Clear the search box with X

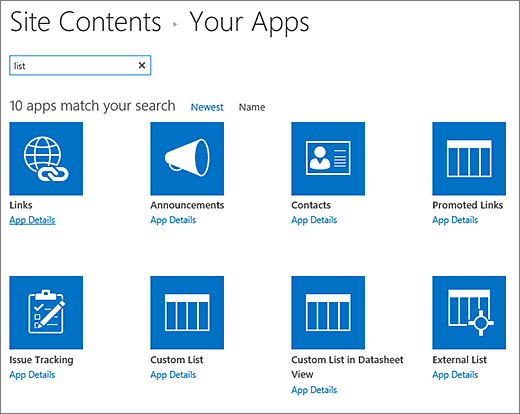(142, 65)
